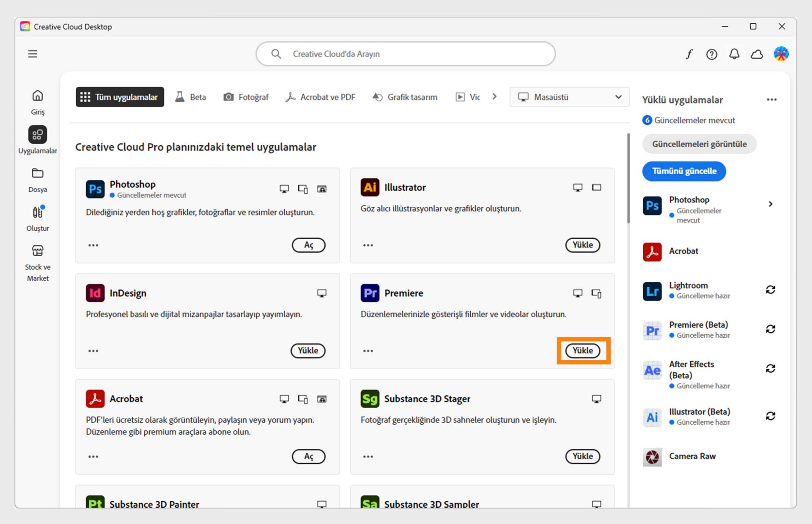The height and width of the screenshot is (524, 812).
Task: Switch to the partially visible Video tab
Action: [467, 97]
